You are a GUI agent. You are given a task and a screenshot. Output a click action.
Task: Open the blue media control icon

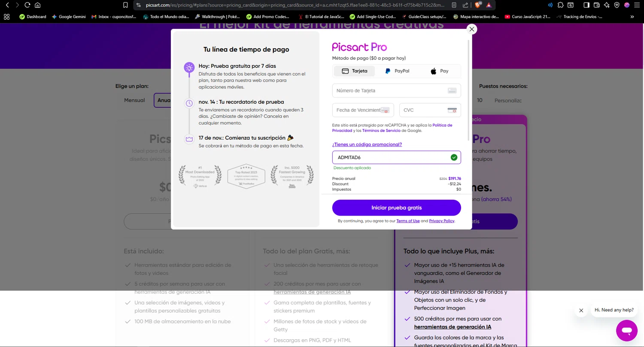[550, 5]
